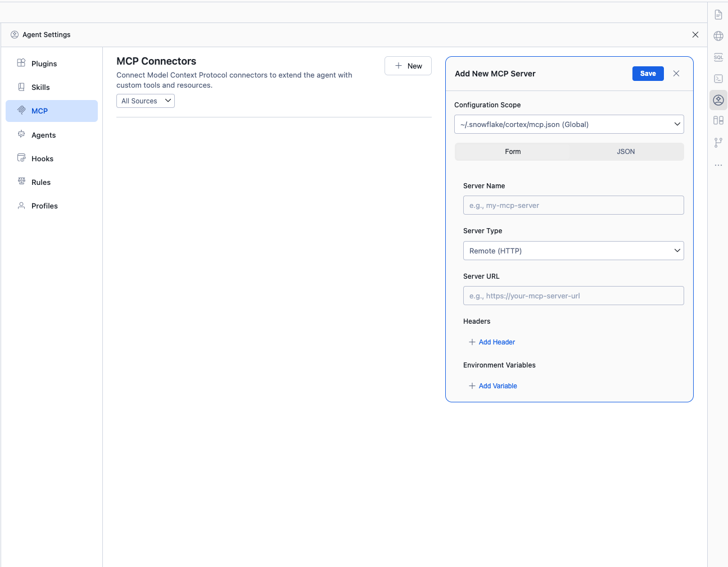The image size is (728, 567).
Task: Click the MCP Connectors heading
Action: [x=156, y=61]
